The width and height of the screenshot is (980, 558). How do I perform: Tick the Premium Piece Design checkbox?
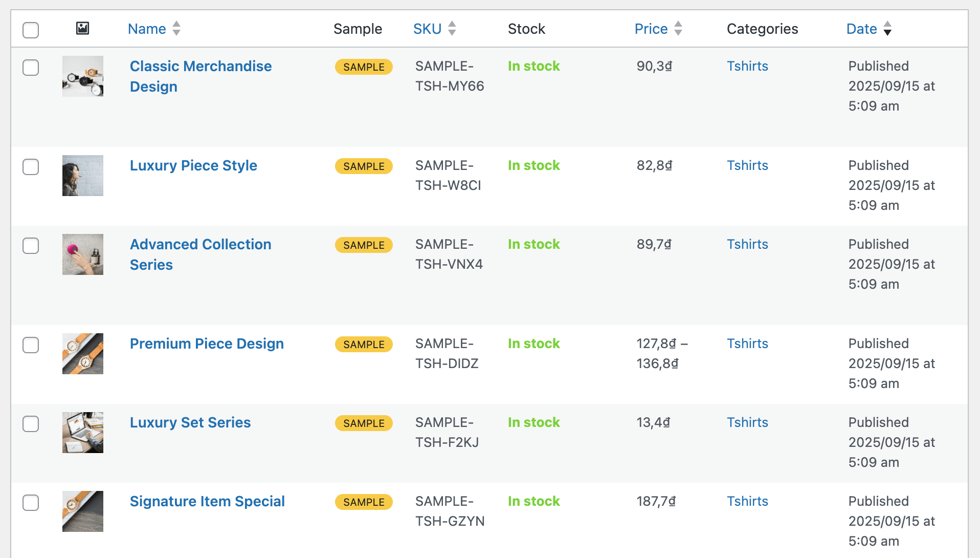click(31, 345)
